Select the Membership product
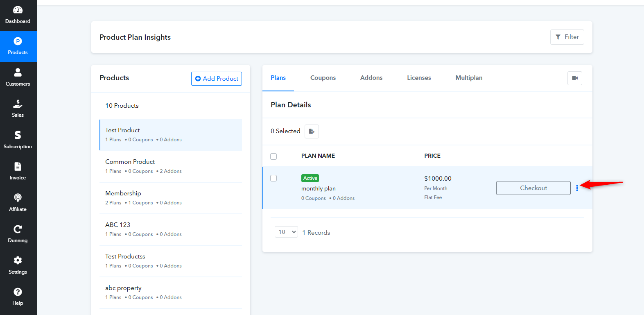Image resolution: width=644 pixels, height=315 pixels. pos(171,198)
